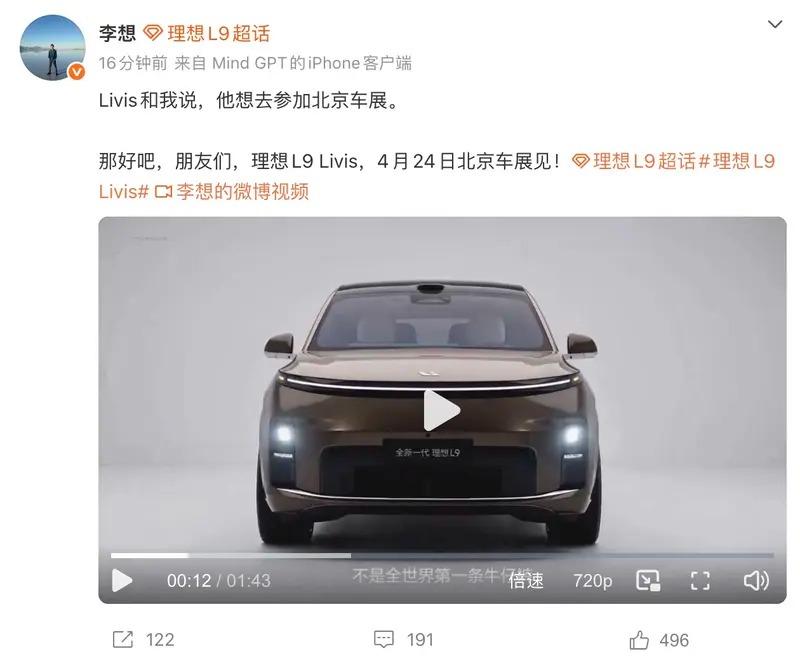The height and width of the screenshot is (663, 800).
Task: Open the 倍速 playback speed menu
Action: [526, 580]
